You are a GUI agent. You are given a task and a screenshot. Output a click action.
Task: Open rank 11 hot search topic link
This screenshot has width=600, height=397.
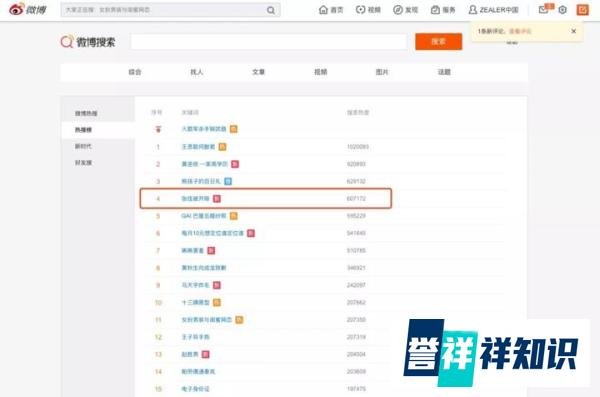(x=207, y=320)
